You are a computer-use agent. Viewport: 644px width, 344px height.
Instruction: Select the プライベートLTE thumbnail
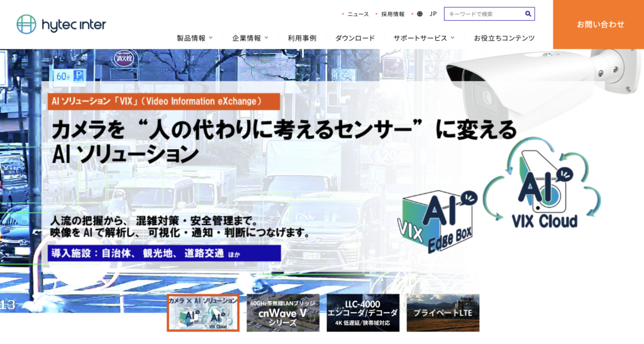(443, 313)
